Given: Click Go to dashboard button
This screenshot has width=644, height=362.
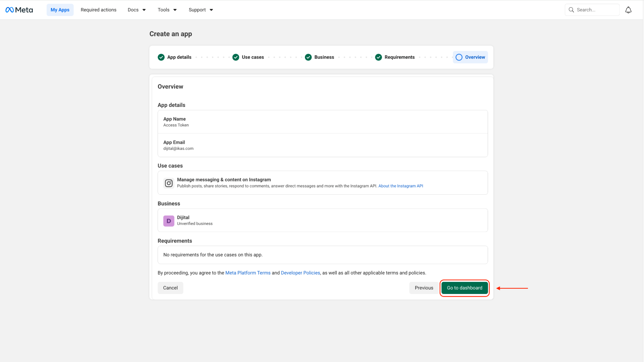Looking at the screenshot, I should click(465, 288).
